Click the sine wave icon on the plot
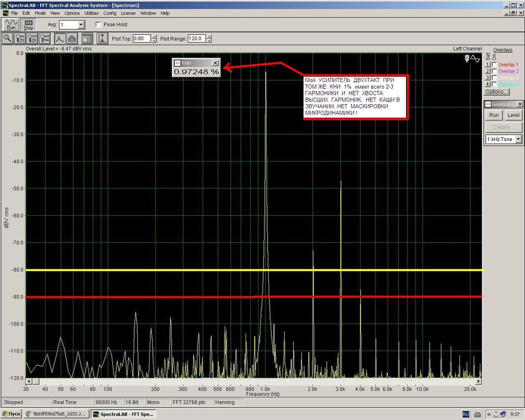The image size is (525, 420). pos(475,58)
